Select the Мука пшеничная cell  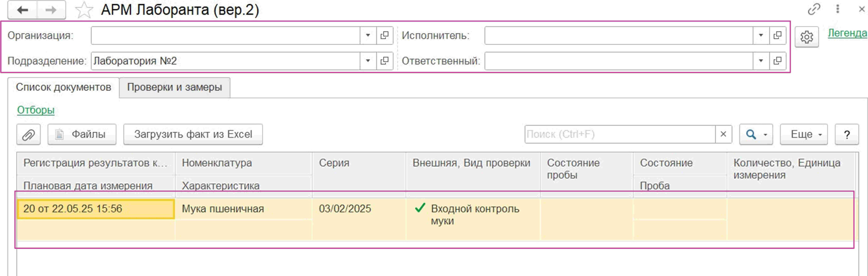point(243,209)
